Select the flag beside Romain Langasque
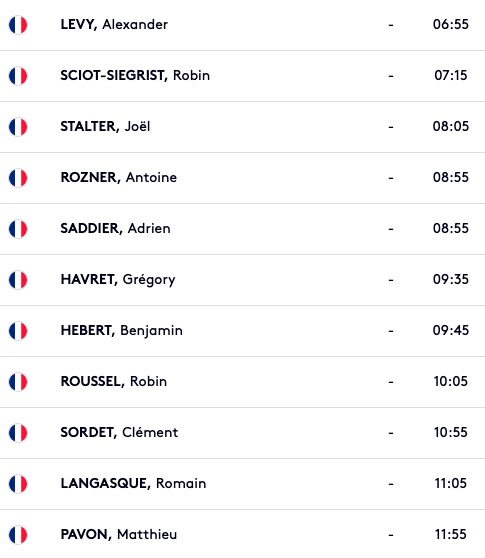 18,484
